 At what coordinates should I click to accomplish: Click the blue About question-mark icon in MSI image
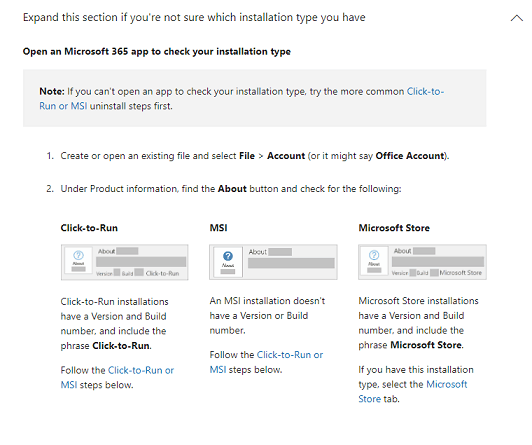(x=228, y=256)
